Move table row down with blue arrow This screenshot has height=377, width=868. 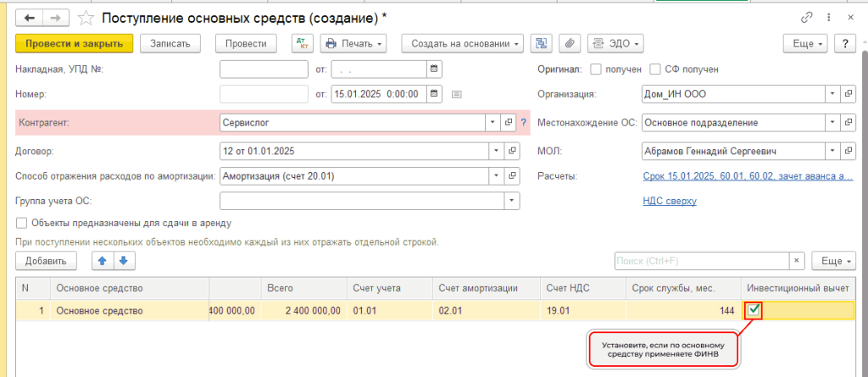pos(124,261)
